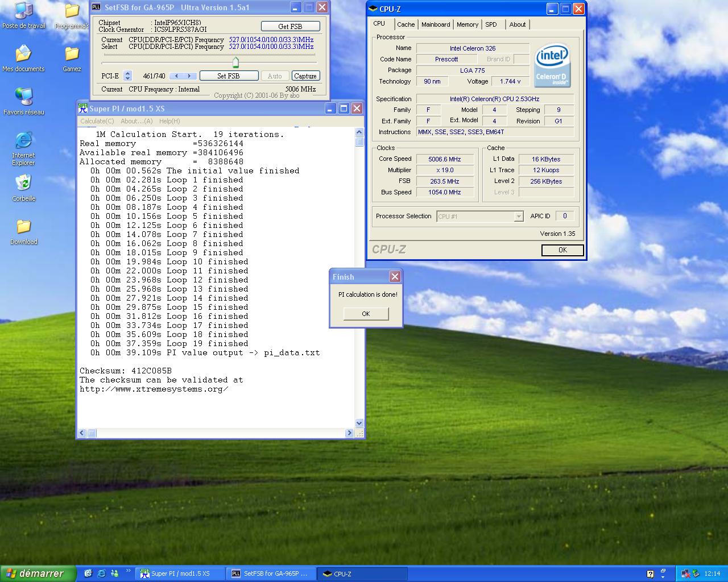Click the network disconnected tray icon

point(686,573)
